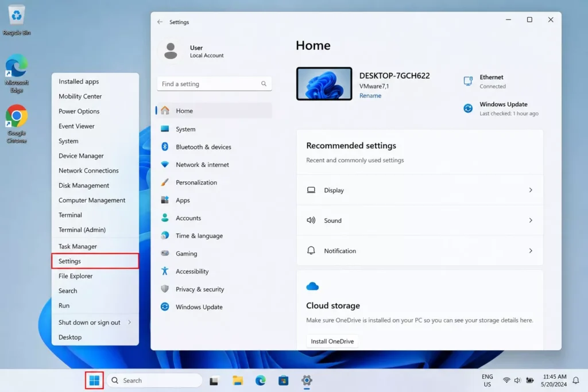Screen dimensions: 588x392
Task: Open Microsoft Store from the taskbar
Action: click(284, 381)
